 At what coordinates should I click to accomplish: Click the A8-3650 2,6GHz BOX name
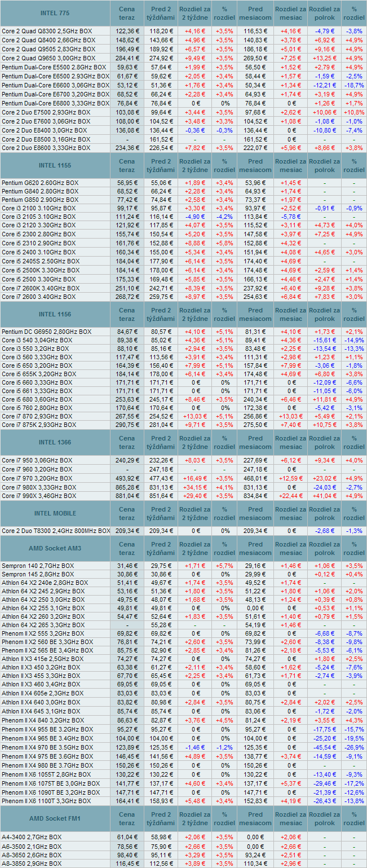(32, 855)
